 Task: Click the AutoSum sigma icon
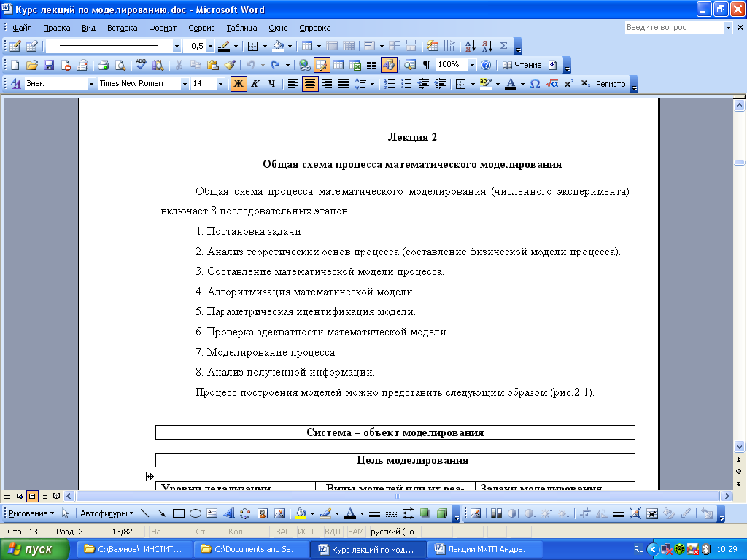click(503, 46)
